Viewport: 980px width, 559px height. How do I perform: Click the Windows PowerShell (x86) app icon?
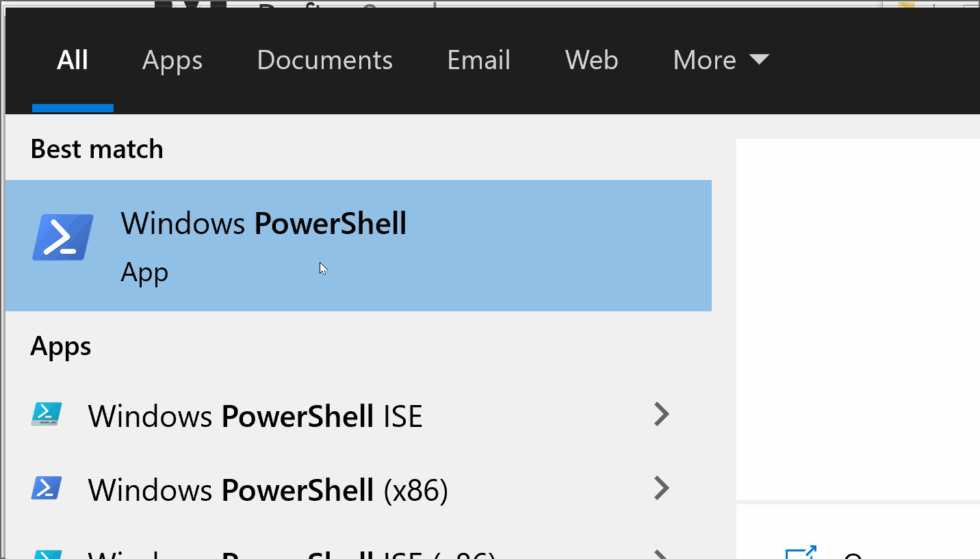click(x=47, y=489)
